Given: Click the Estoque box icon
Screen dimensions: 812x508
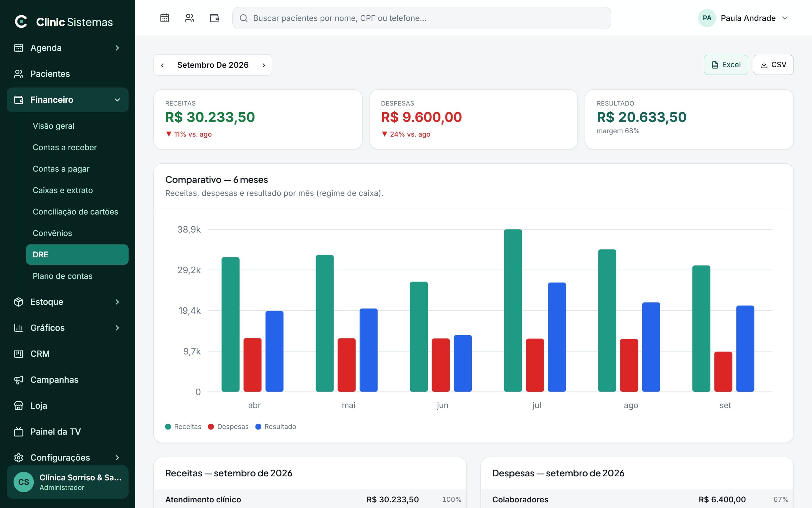Looking at the screenshot, I should pos(19,302).
